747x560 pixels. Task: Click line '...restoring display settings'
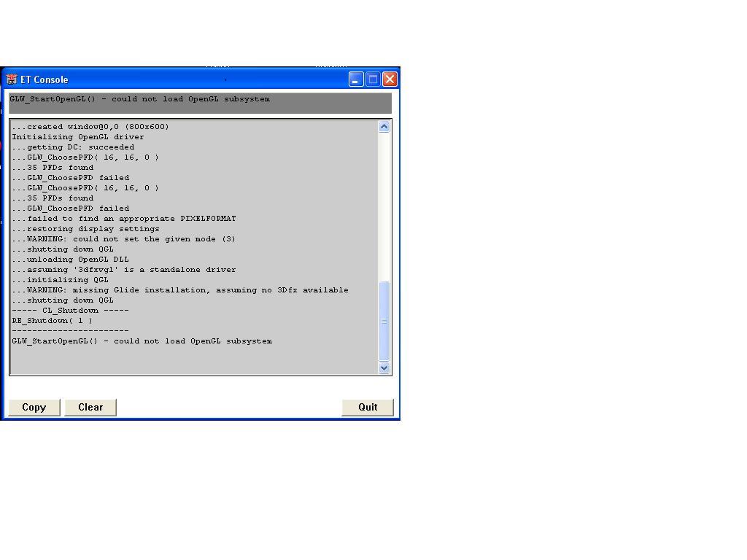86,229
